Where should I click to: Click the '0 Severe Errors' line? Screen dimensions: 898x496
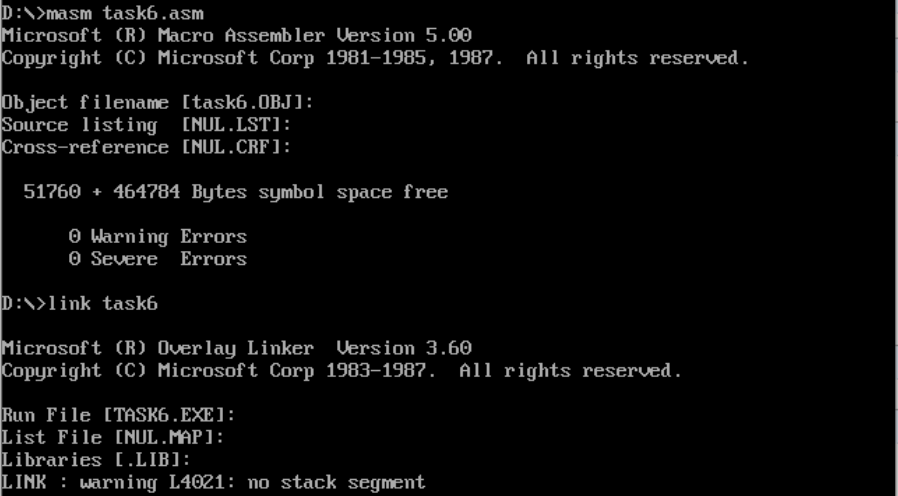coord(157,259)
